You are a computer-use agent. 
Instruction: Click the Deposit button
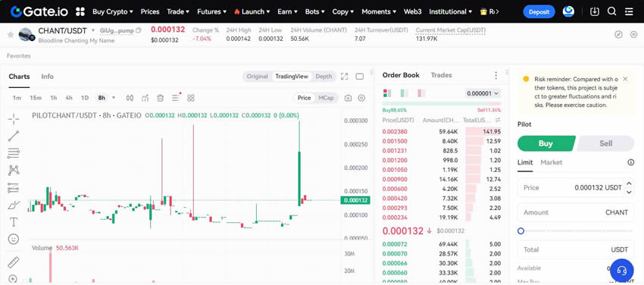point(539,11)
